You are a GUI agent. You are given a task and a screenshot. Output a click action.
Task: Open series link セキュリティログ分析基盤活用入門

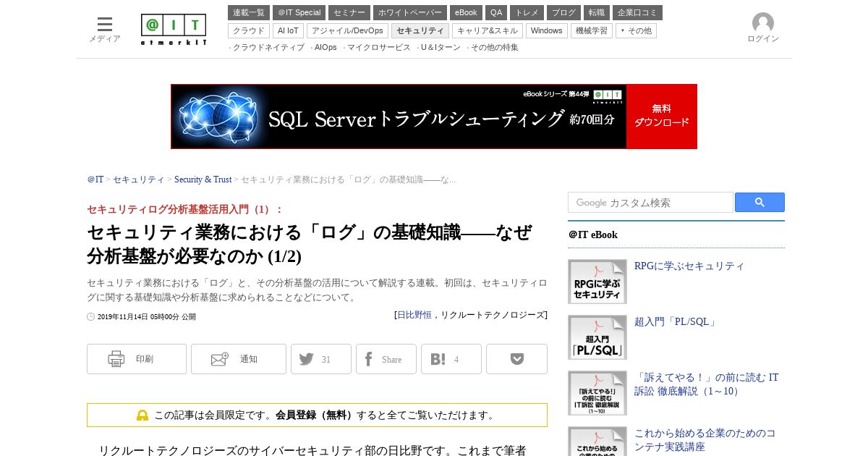coord(185,209)
